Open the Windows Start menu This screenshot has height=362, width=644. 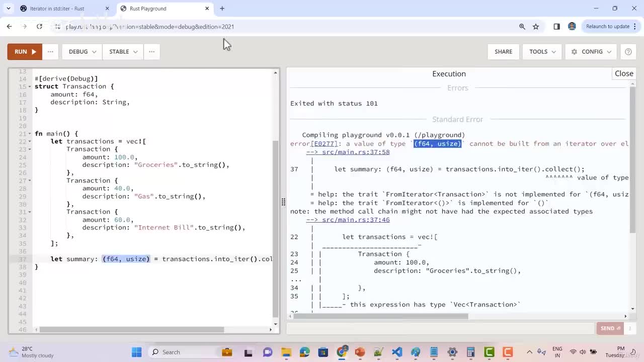pyautogui.click(x=137, y=352)
